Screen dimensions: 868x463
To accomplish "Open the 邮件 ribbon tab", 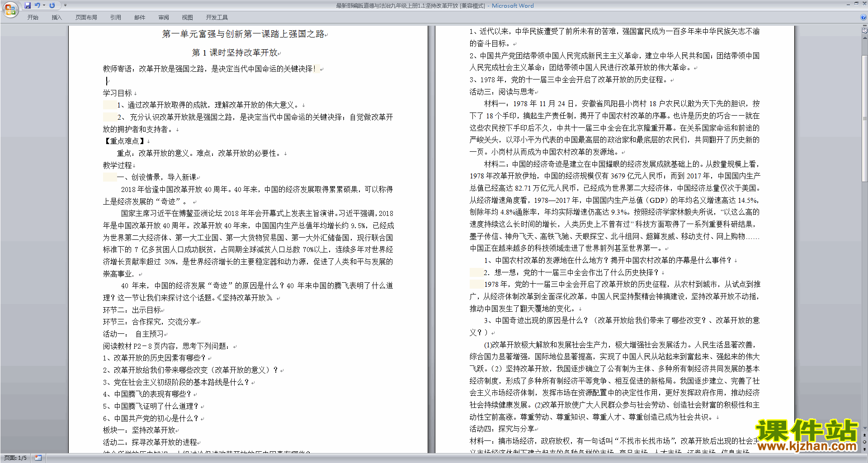I will click(x=140, y=18).
